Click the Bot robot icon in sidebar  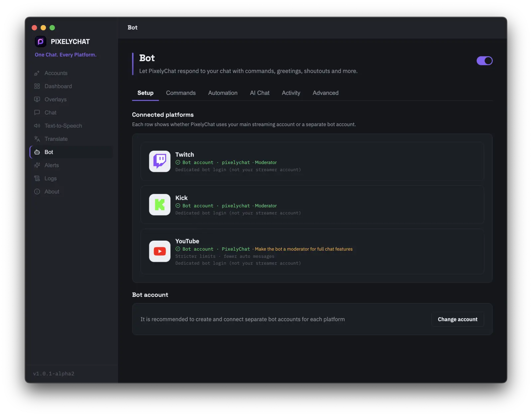[37, 152]
